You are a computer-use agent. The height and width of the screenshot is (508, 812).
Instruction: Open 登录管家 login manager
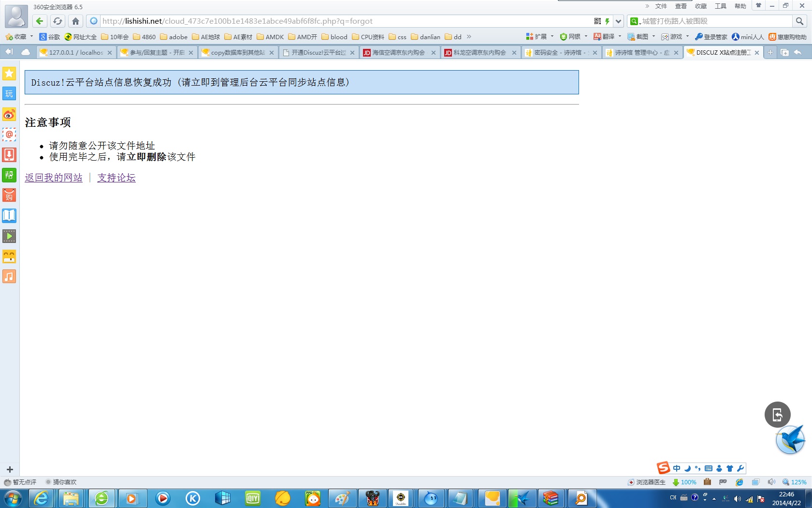[x=711, y=37]
